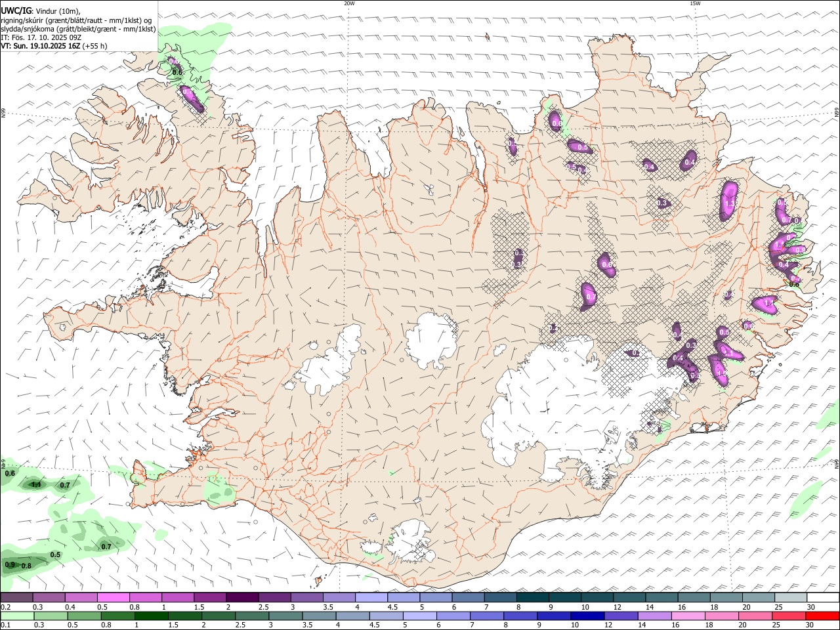Viewport: 840px width, 630px height.
Task: Select bright pink 0.5 swatch in snow legend
Action: tap(113, 598)
